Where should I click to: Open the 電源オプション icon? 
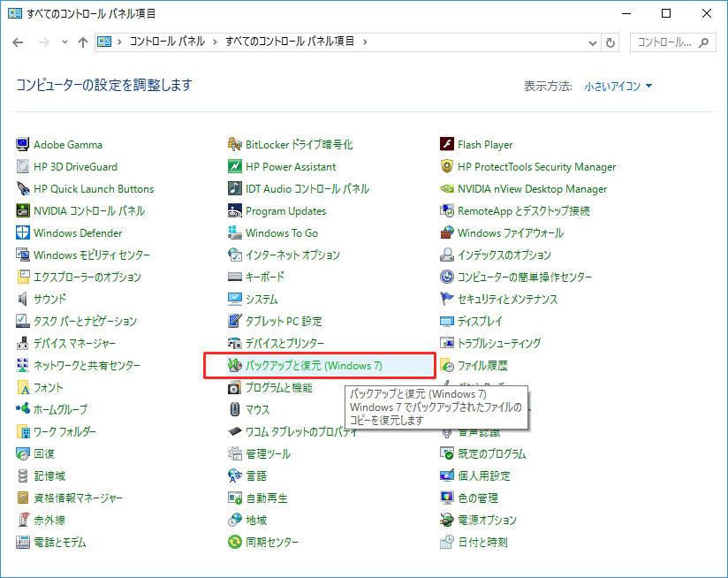448,521
